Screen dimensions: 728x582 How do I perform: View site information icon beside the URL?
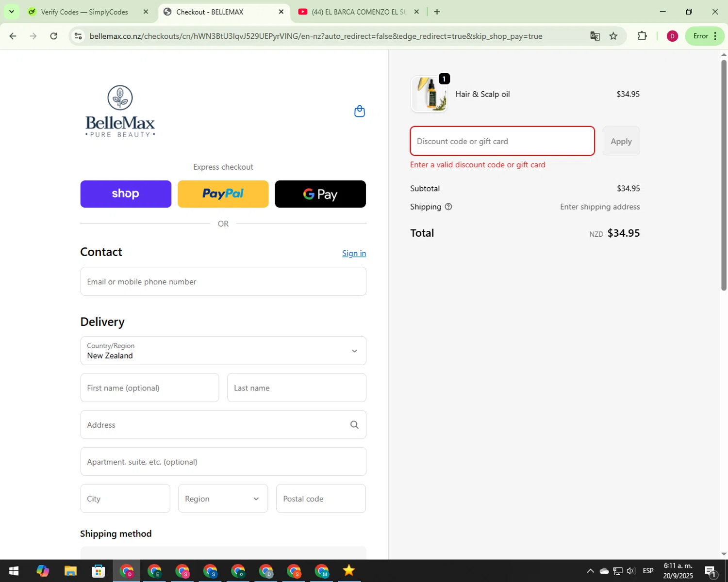pyautogui.click(x=78, y=36)
